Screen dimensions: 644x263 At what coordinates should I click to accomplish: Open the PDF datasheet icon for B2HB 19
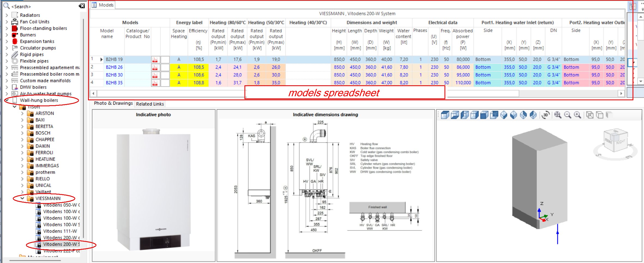coord(155,59)
